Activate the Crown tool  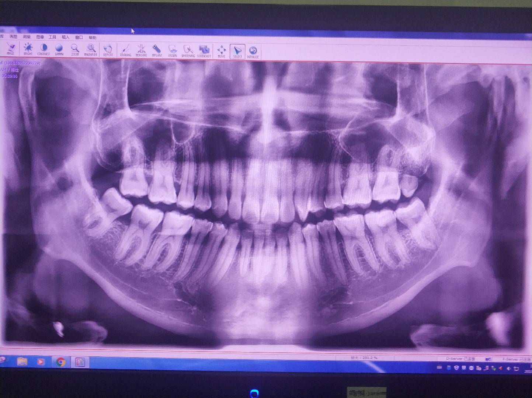173,50
